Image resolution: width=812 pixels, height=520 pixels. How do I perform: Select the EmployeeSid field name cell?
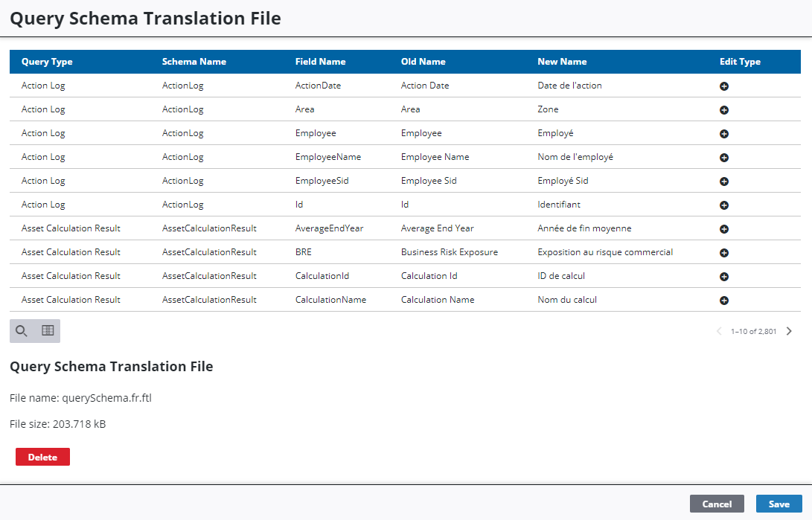coord(322,181)
